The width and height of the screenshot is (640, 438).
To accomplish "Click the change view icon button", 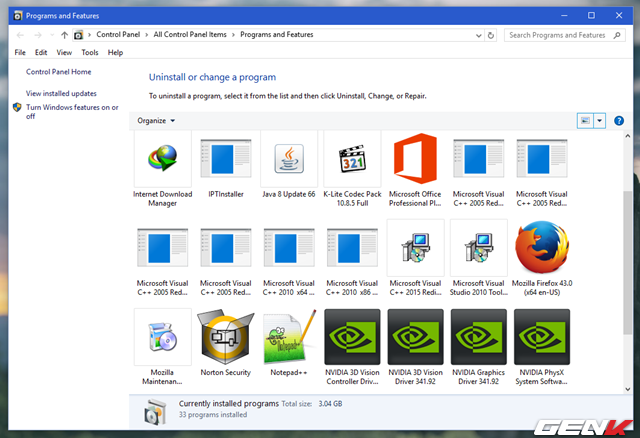I will (x=585, y=121).
